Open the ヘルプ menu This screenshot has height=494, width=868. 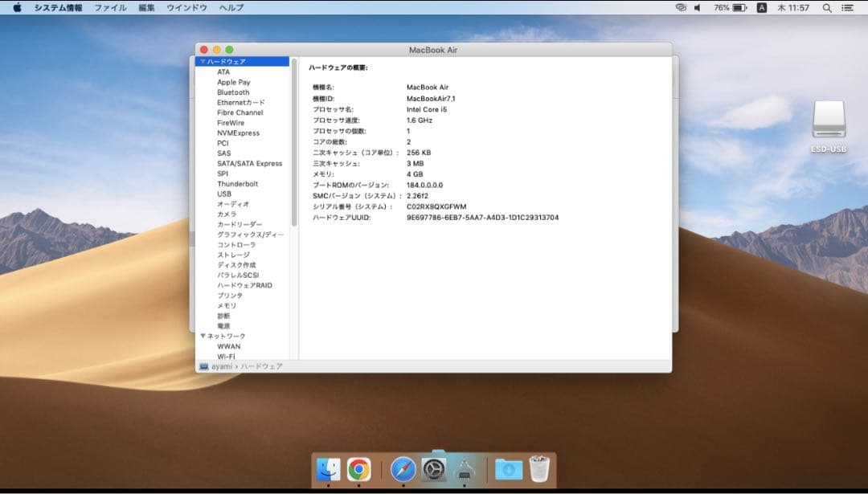coord(231,8)
